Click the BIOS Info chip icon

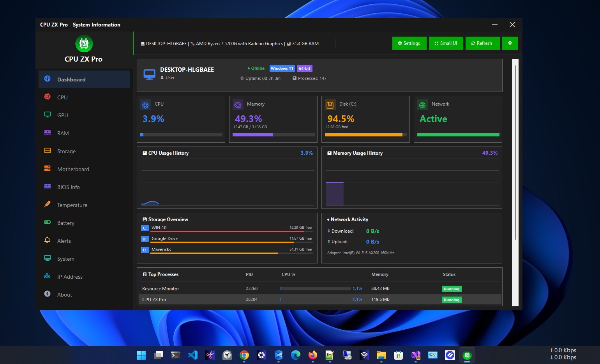(x=48, y=186)
